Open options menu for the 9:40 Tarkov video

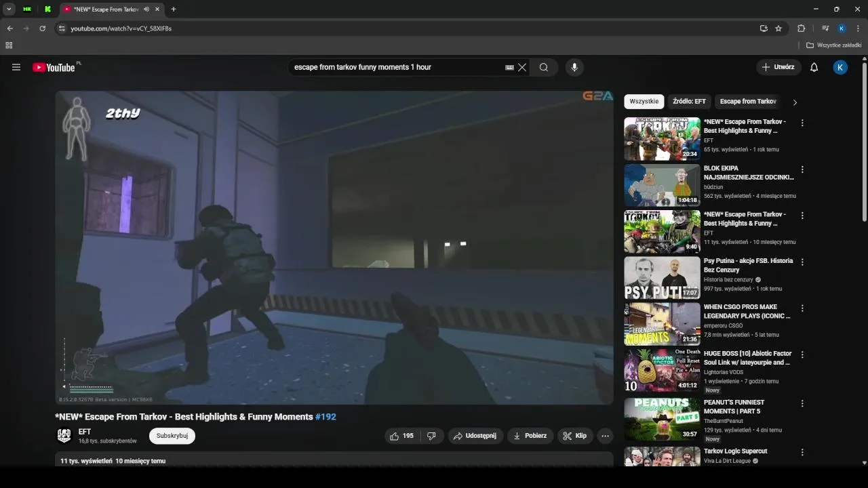pyautogui.click(x=802, y=216)
